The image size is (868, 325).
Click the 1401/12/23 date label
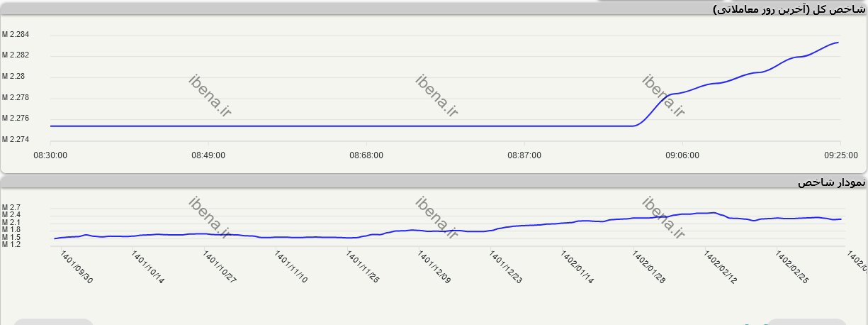click(x=507, y=268)
